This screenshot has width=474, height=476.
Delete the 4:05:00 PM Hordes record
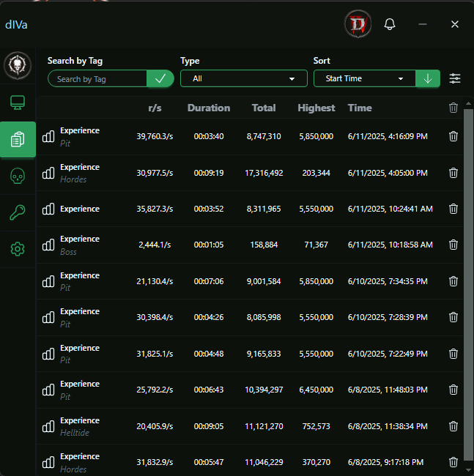tap(453, 173)
